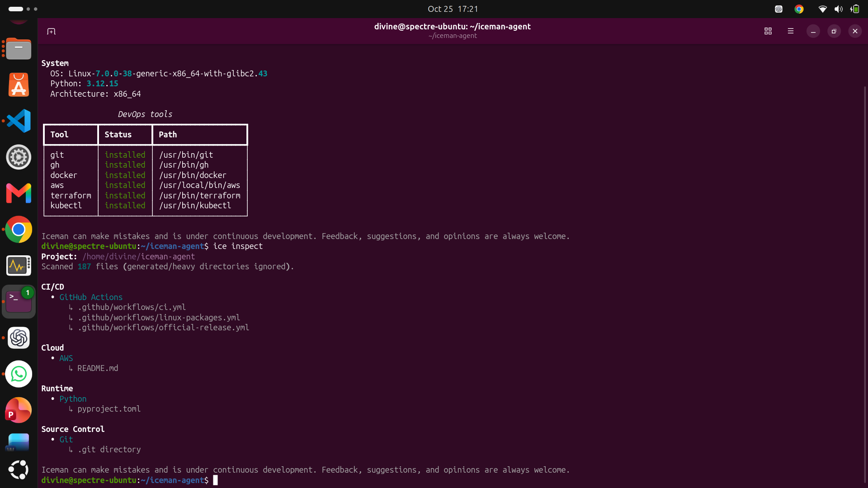Open the terminal hamburger menu

(x=790, y=31)
